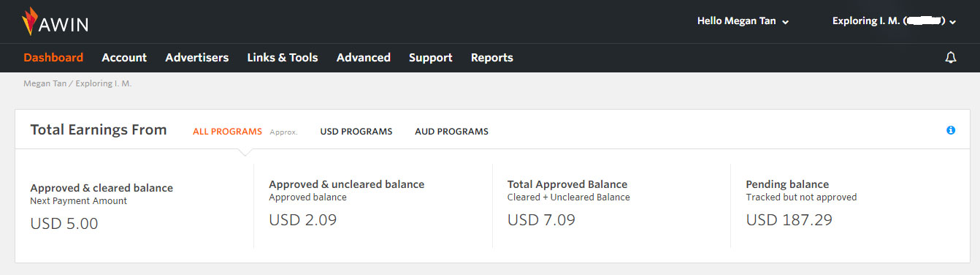Open the Links & Tools menu
Viewport: 980px width, 275px height.
283,57
